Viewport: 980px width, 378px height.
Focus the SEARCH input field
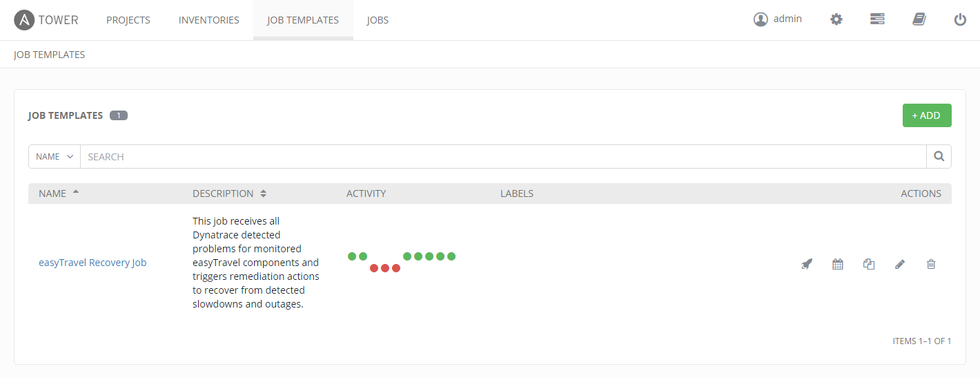[503, 156]
